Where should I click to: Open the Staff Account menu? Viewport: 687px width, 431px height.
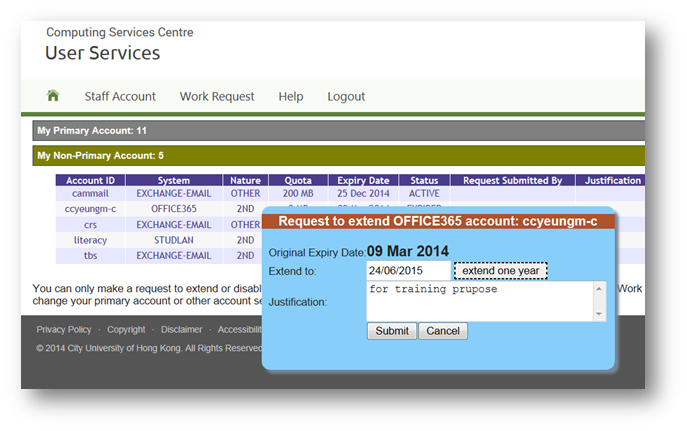click(120, 97)
